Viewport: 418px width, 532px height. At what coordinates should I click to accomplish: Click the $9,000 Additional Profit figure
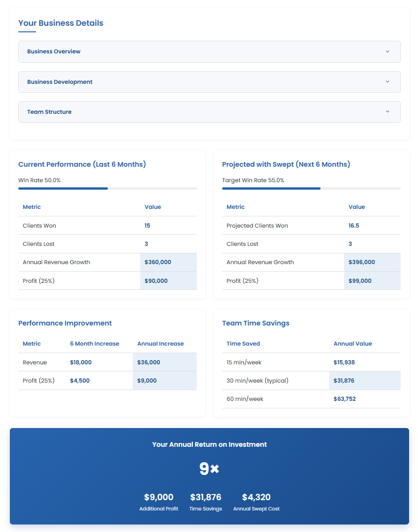click(x=159, y=497)
